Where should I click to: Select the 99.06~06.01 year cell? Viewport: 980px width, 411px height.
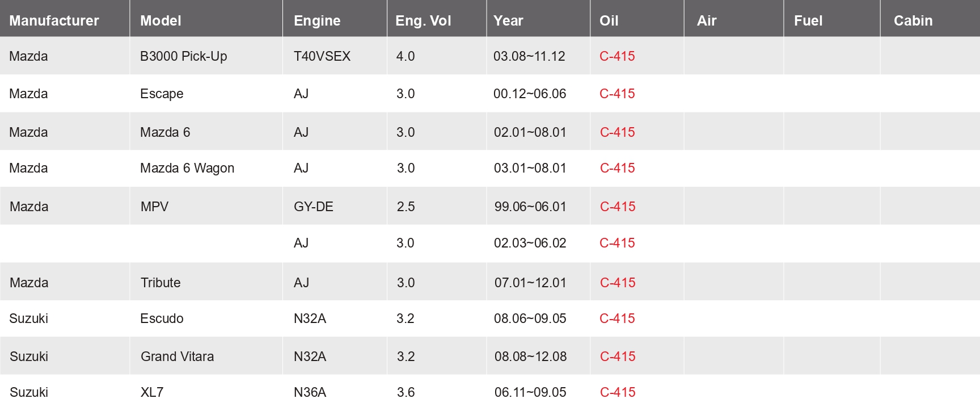(530, 207)
